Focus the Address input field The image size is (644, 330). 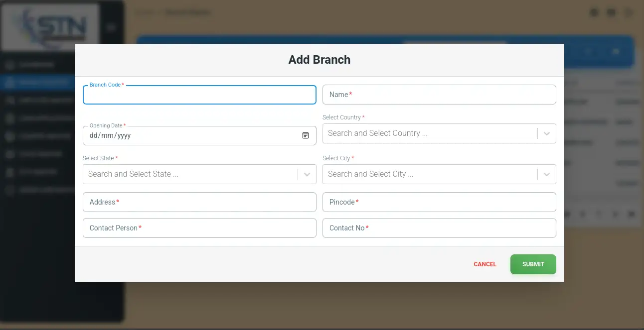(199, 202)
